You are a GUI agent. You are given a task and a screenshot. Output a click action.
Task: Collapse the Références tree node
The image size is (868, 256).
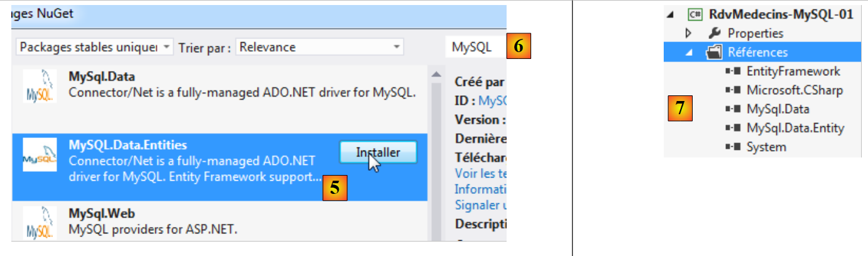689,53
